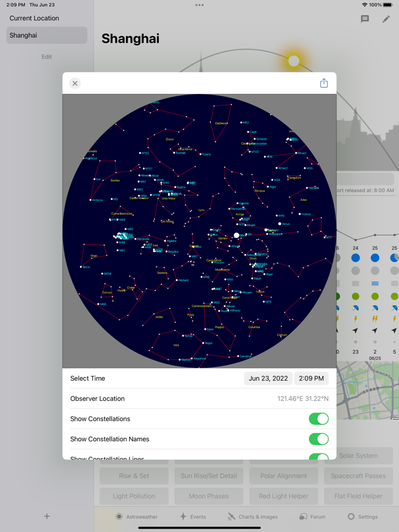
Task: Click the Perseus constellation label
Action: pyautogui.click(x=260, y=191)
